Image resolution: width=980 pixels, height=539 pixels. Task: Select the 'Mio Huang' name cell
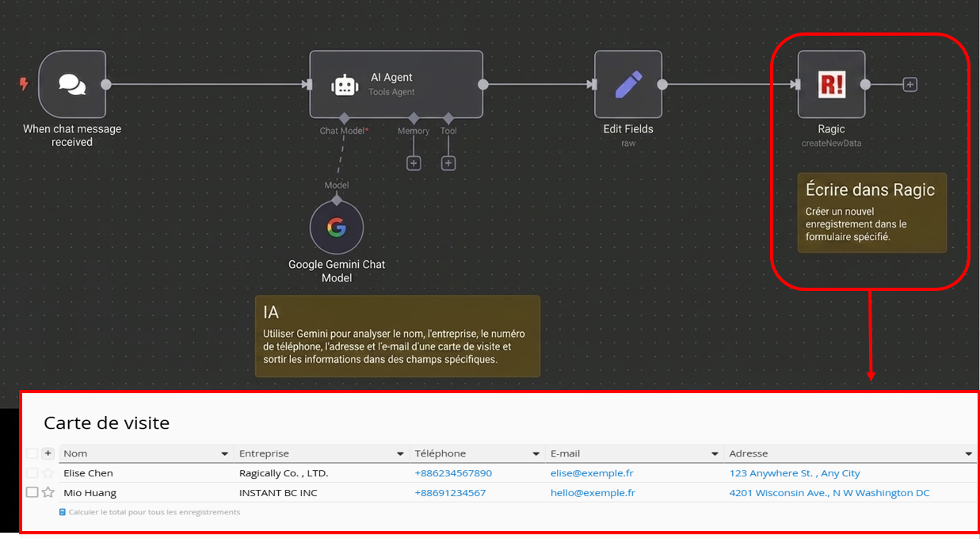click(x=90, y=492)
